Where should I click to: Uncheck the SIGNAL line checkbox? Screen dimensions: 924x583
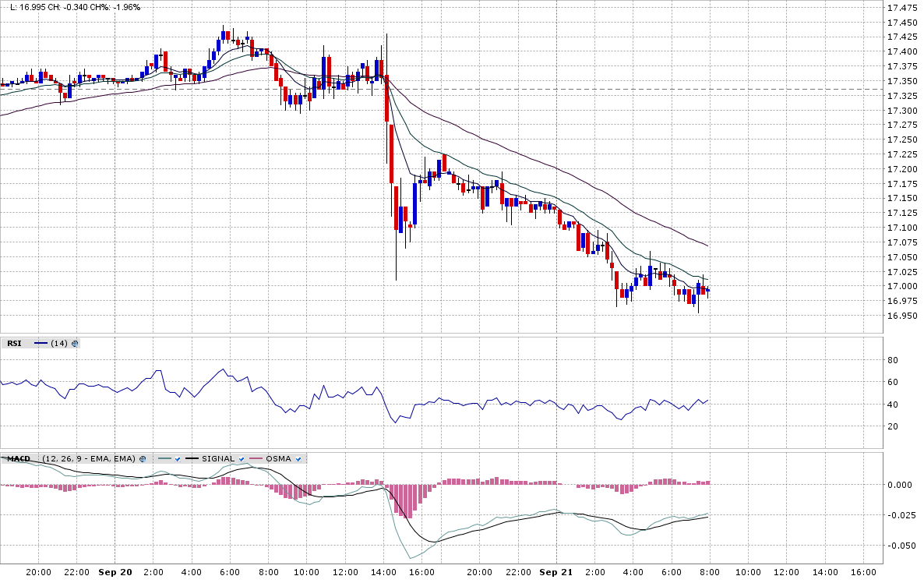pos(241,459)
